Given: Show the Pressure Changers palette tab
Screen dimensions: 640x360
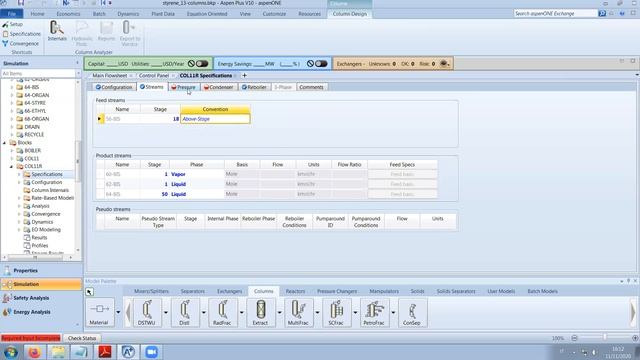Looking at the screenshot, I should [x=337, y=291].
